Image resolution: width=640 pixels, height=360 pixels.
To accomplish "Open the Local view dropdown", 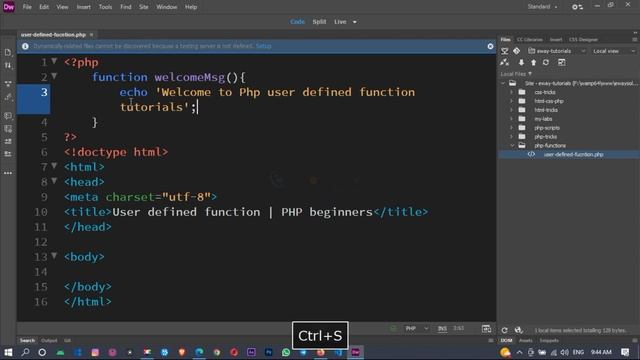I will (614, 51).
